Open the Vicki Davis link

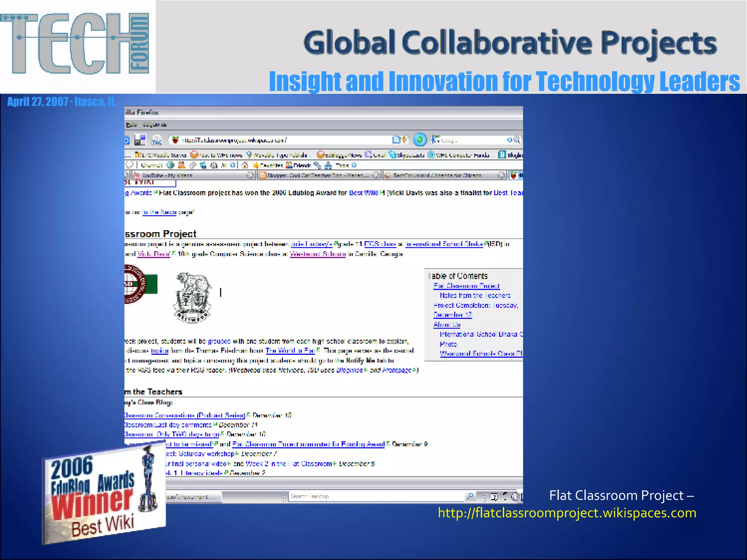[154, 254]
